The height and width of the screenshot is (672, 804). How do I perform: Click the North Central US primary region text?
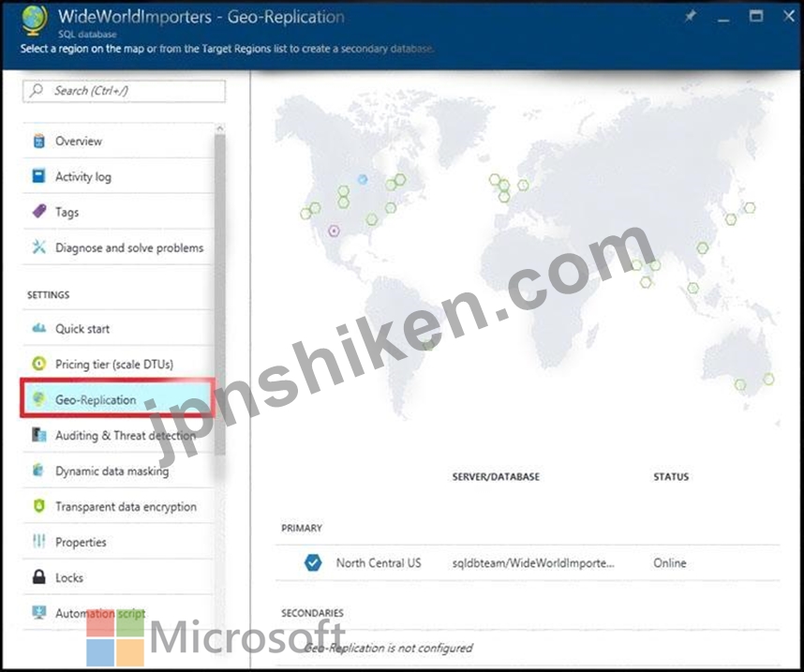point(379,562)
